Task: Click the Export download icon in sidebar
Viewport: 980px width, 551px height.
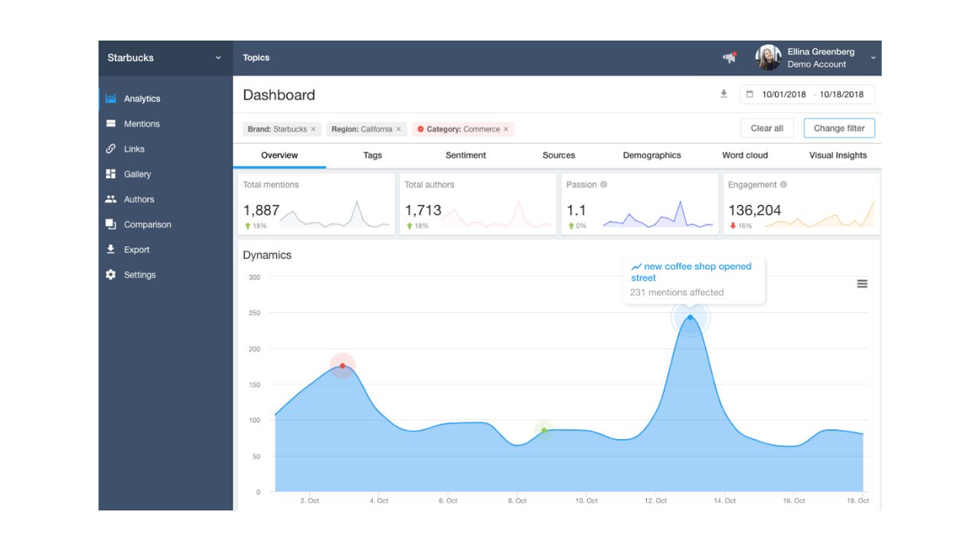Action: [111, 249]
